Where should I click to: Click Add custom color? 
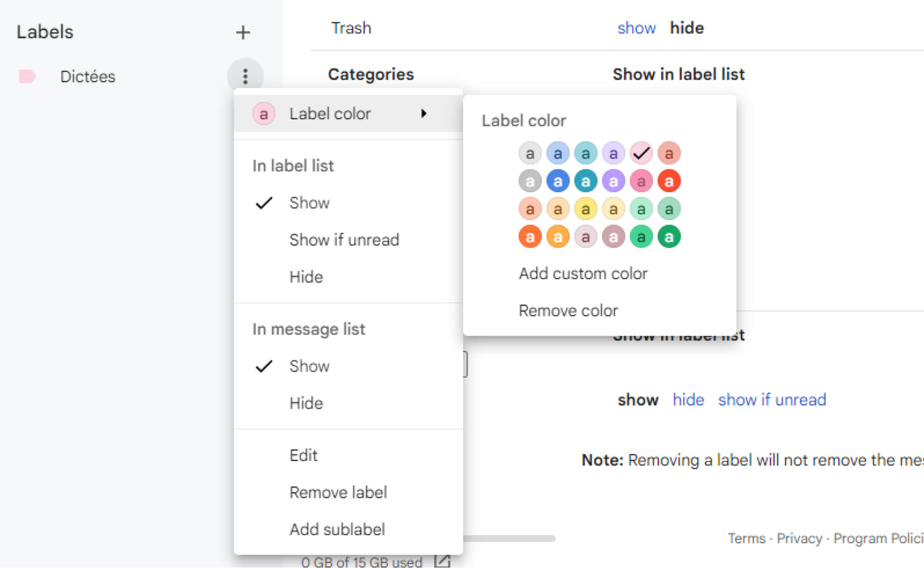click(x=583, y=274)
